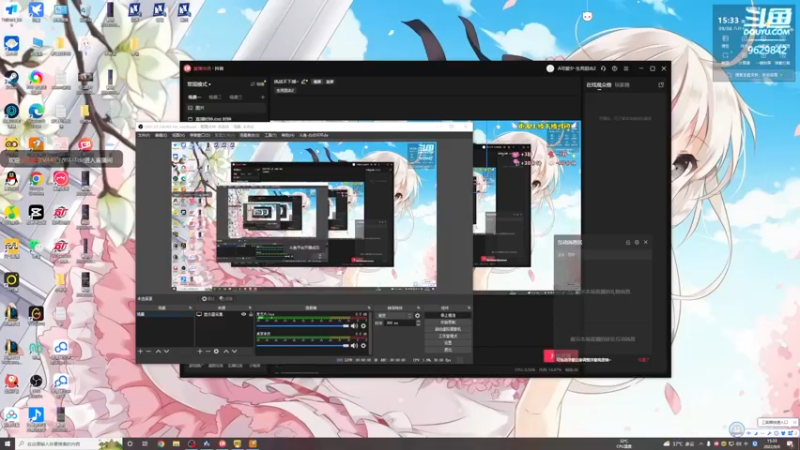Add a scene tab with plus in companion
The width and height of the screenshot is (800, 450).
(263, 97)
